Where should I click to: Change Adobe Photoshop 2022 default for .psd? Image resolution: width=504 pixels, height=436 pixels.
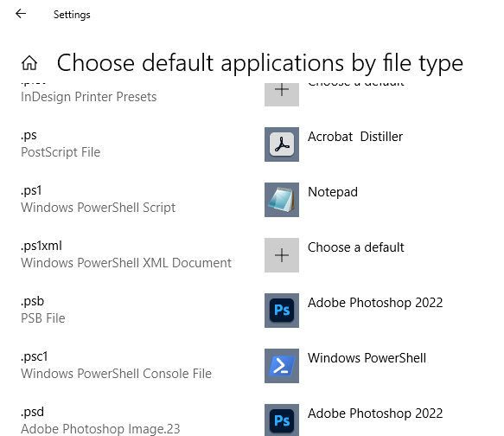(x=375, y=414)
